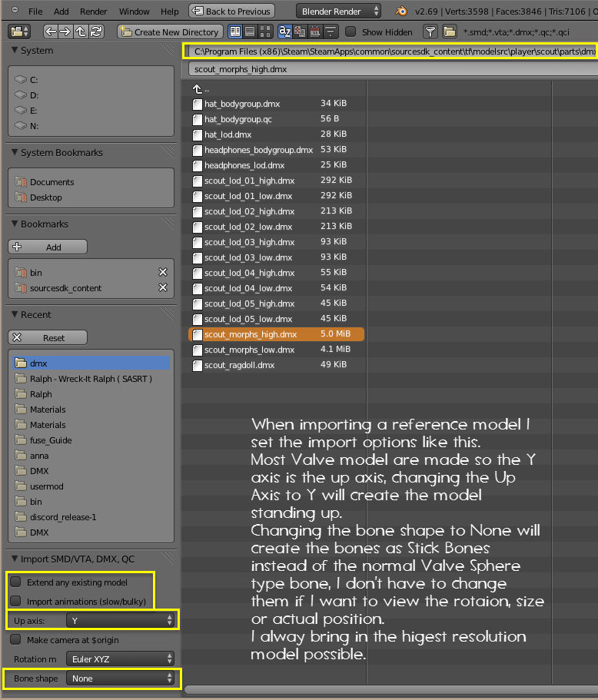Image resolution: width=598 pixels, height=700 pixels.
Task: Sort files by modification time
Action: pos(315,32)
